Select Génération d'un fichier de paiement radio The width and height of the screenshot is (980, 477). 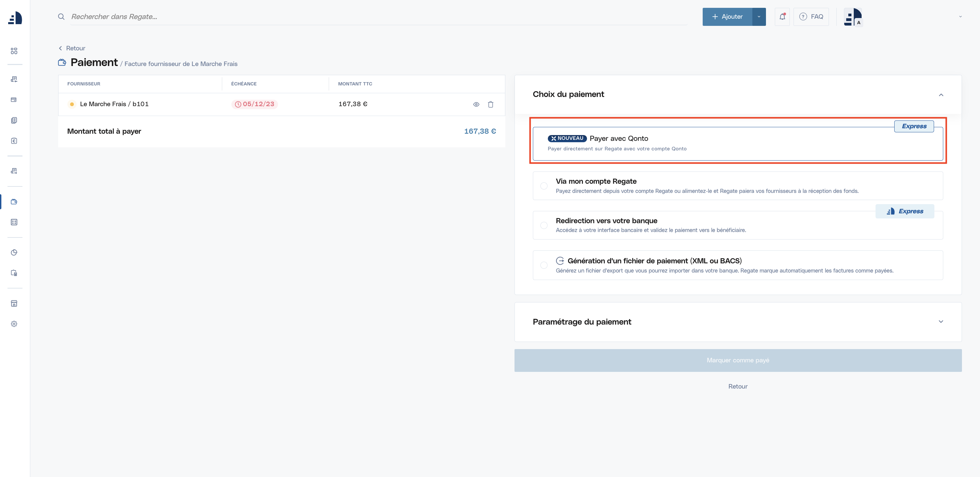[x=544, y=265]
